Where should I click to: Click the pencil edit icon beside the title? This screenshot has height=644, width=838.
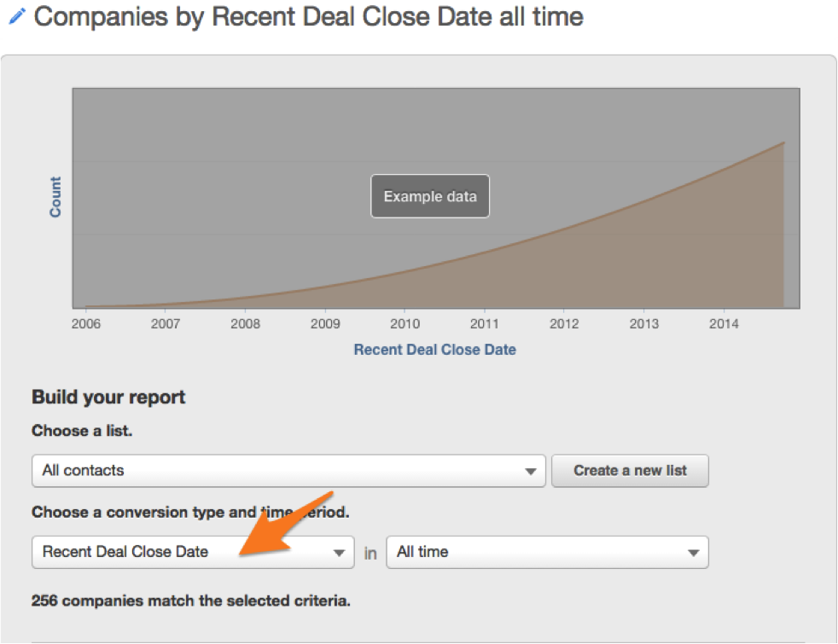[x=16, y=16]
